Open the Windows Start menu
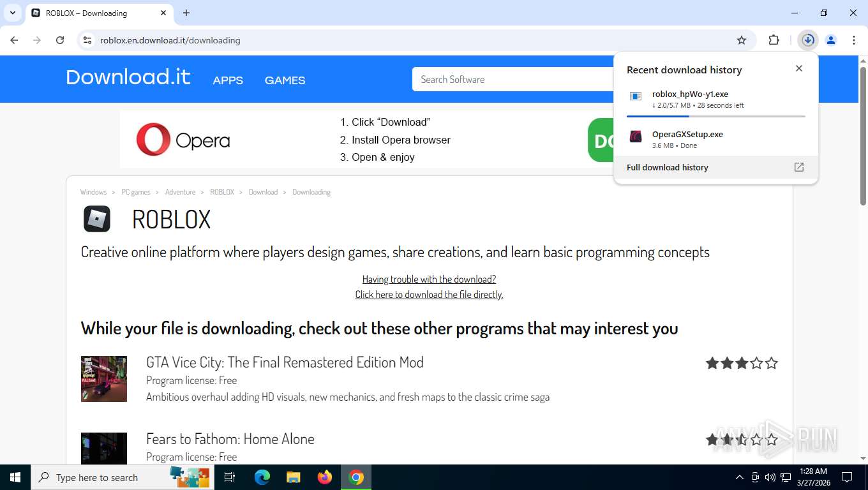Image resolution: width=868 pixels, height=490 pixels. pyautogui.click(x=15, y=477)
